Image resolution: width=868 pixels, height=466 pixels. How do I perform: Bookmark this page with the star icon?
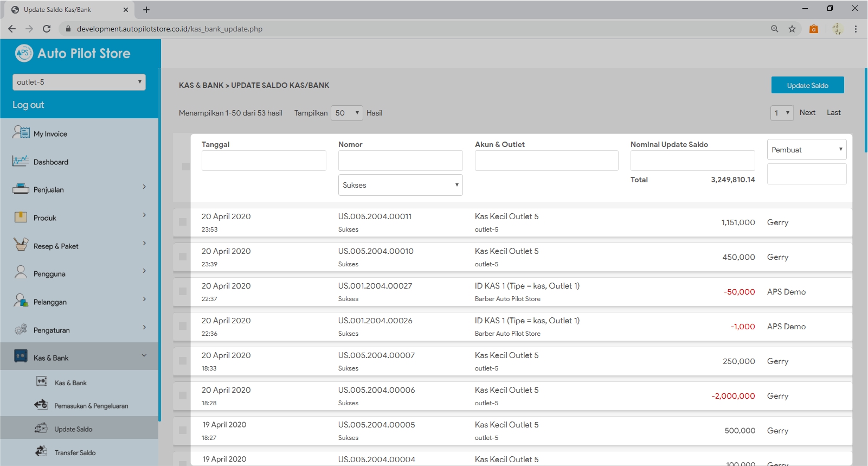coord(792,29)
